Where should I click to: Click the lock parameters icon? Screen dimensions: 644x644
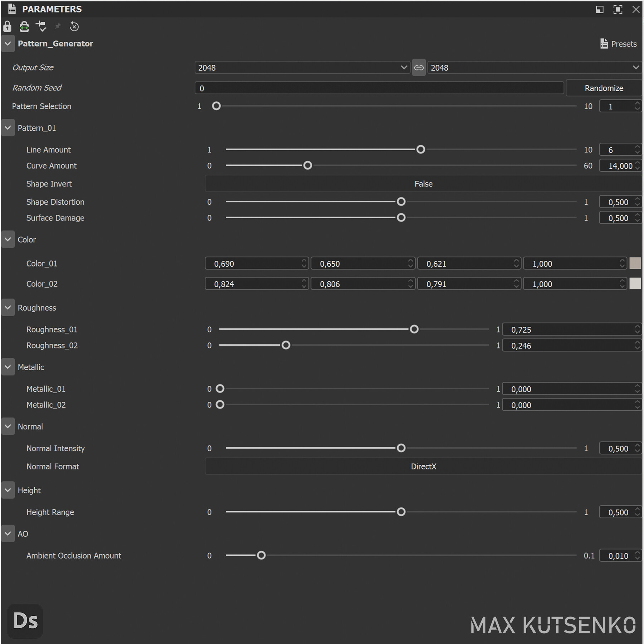[x=7, y=26]
